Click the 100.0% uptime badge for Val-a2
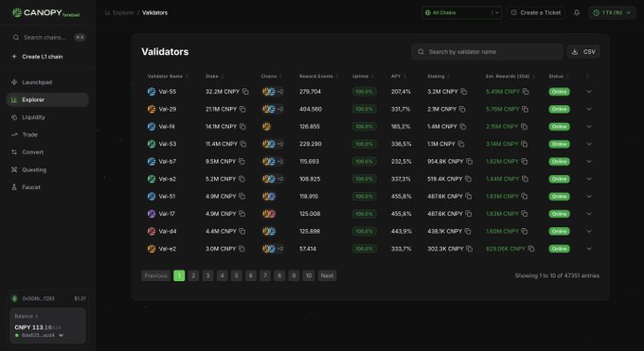644x351 pixels. [364, 179]
